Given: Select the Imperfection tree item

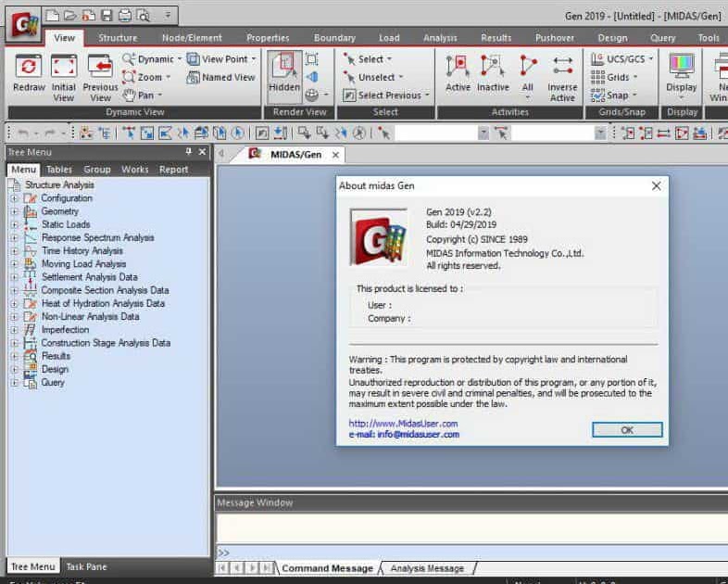Looking at the screenshot, I should coord(65,330).
